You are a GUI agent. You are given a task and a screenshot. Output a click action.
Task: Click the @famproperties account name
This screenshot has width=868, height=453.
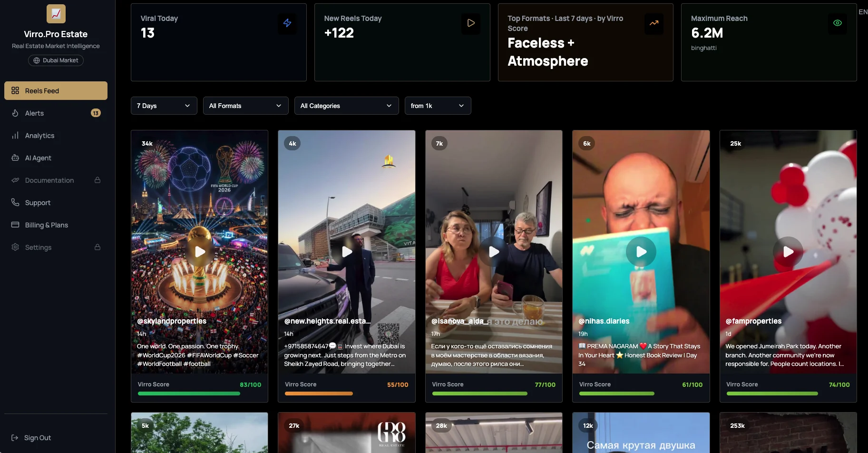point(753,321)
